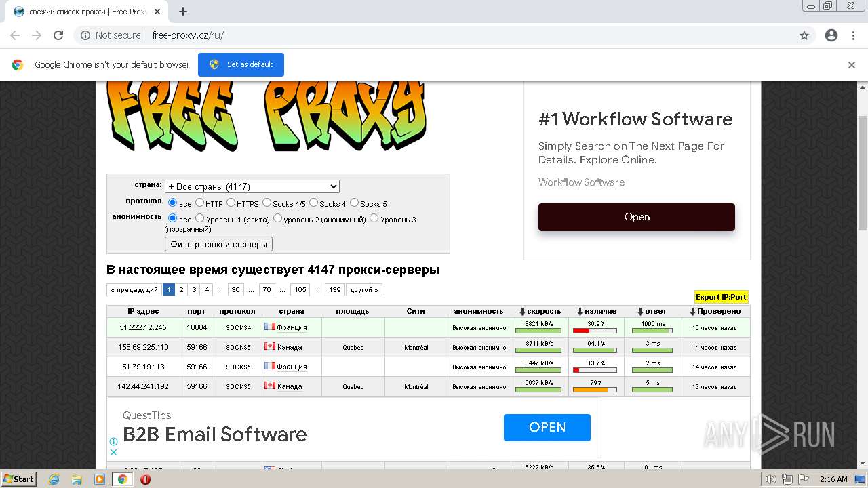Viewport: 868px width, 488px height.
Task: Click the Фильтр прокси-серверы button
Action: click(x=218, y=244)
